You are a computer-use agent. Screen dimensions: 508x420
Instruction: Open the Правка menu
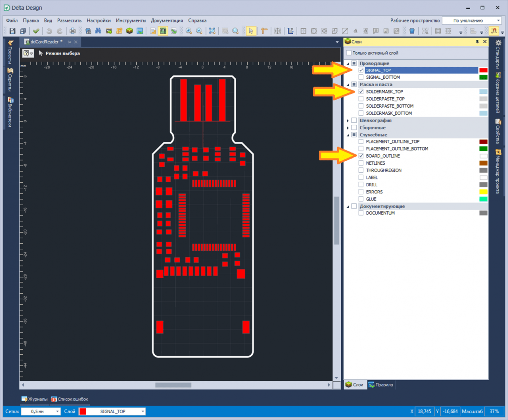31,21
